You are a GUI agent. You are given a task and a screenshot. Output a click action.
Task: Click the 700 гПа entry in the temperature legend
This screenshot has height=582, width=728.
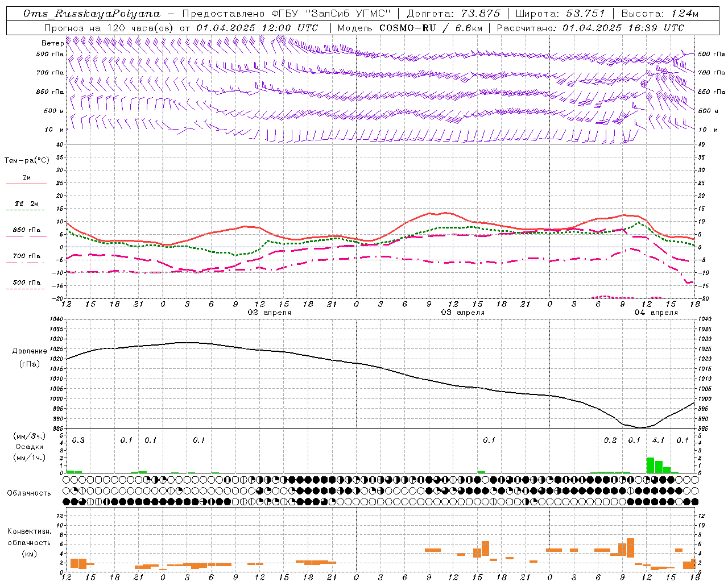coord(27,256)
